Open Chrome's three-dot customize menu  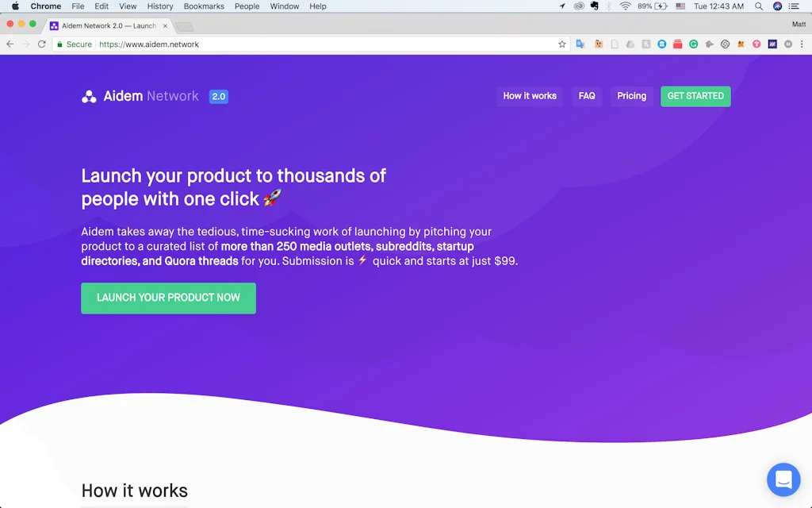pos(803,44)
